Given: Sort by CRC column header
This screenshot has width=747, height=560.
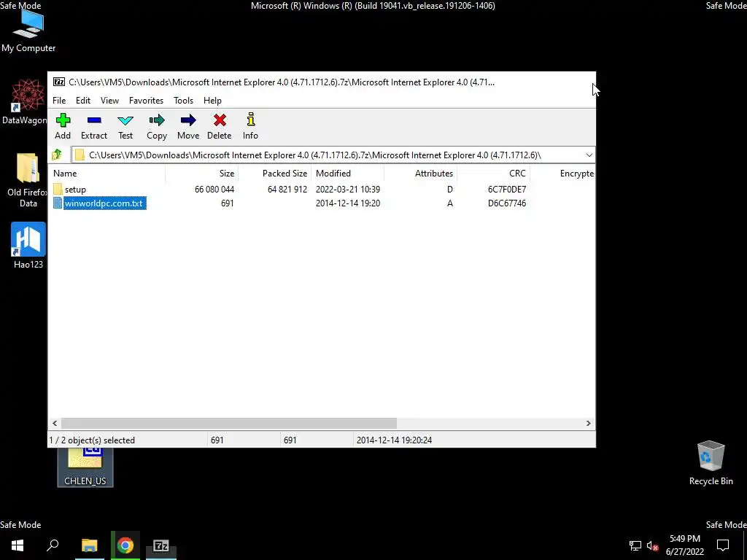Looking at the screenshot, I should click(x=493, y=174).
